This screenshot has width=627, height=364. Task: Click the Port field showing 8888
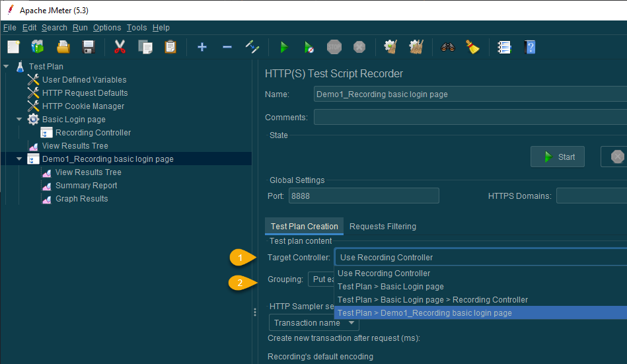364,196
